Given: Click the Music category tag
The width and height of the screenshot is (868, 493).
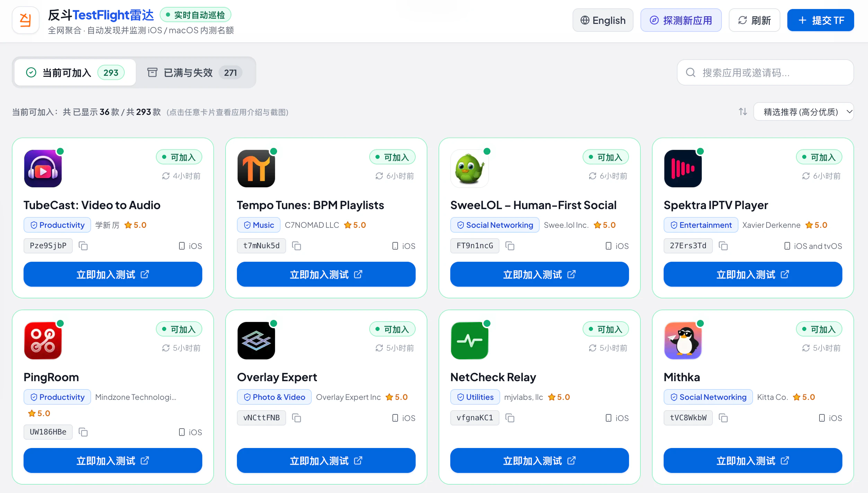Looking at the screenshot, I should (259, 225).
